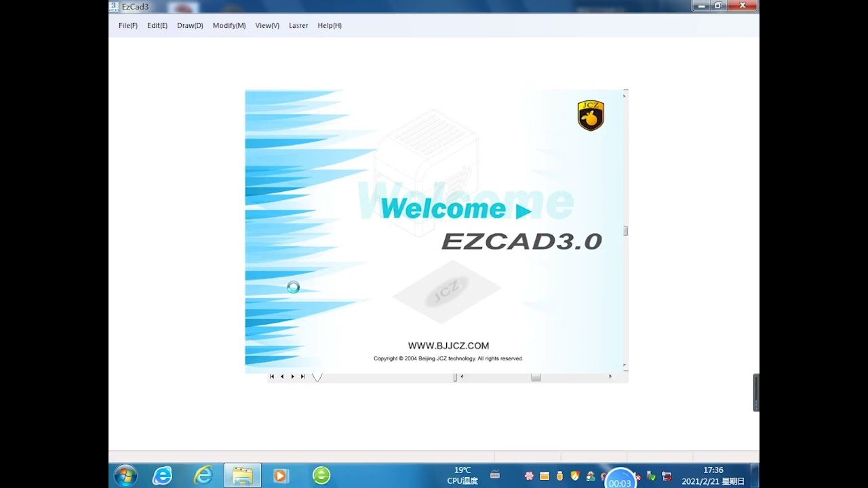
Task: Open the taskbar clock showing 17:36
Action: click(x=713, y=476)
